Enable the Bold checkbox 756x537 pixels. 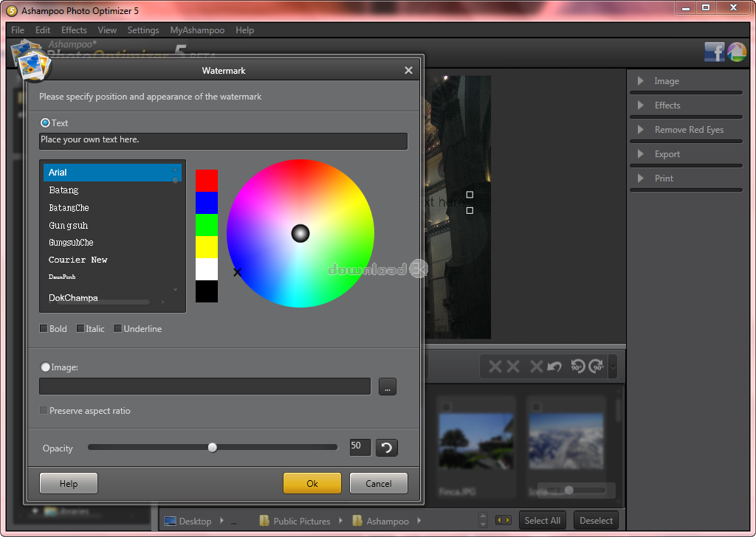tap(44, 328)
